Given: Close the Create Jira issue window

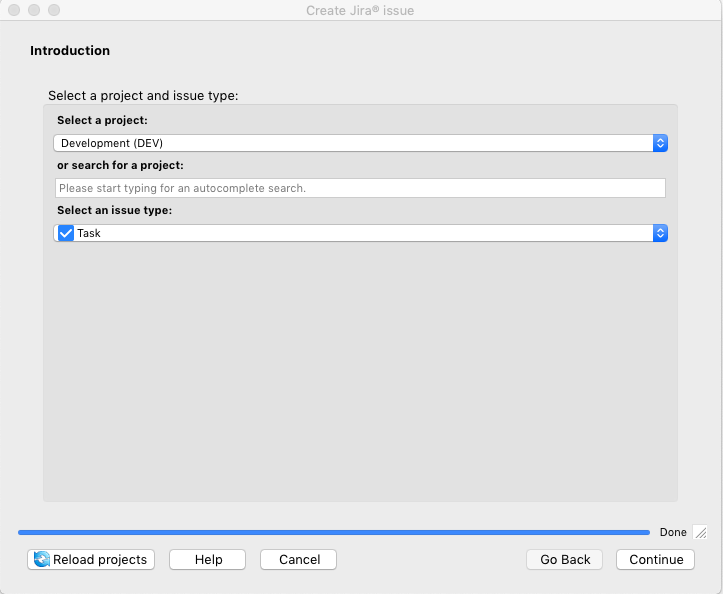Looking at the screenshot, I should 14,10.
